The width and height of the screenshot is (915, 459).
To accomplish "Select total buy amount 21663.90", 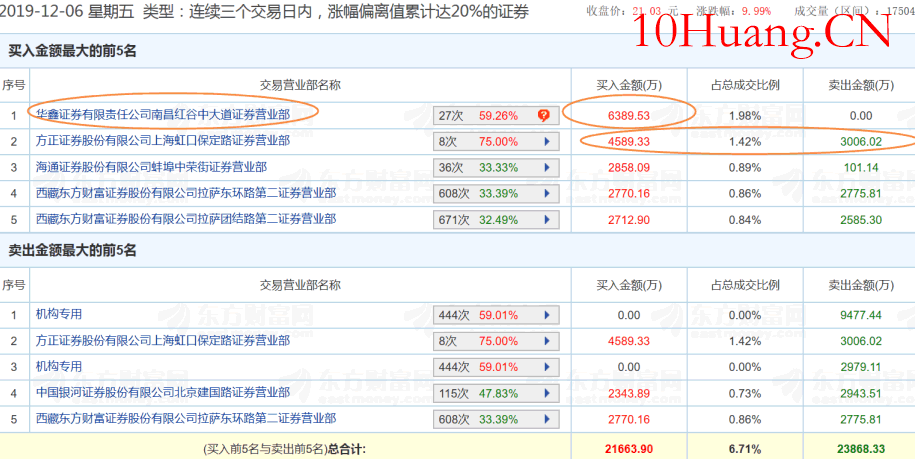I will click(628, 449).
